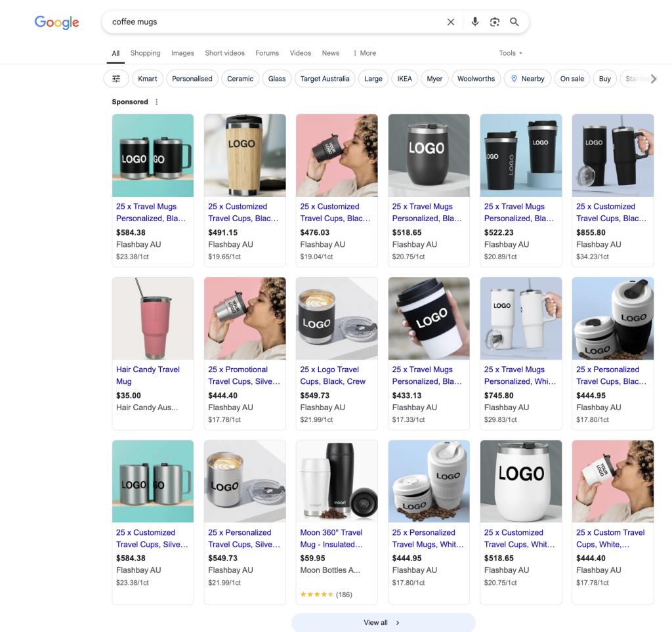The width and height of the screenshot is (672, 632).
Task: Open the $745.80 white travel mugs link
Action: click(x=520, y=375)
